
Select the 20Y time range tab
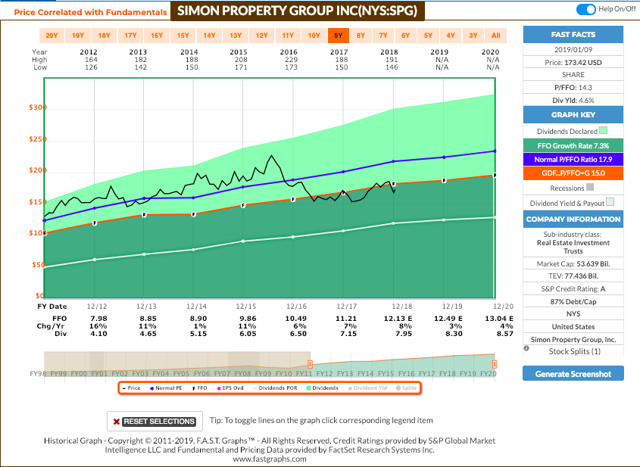point(52,36)
